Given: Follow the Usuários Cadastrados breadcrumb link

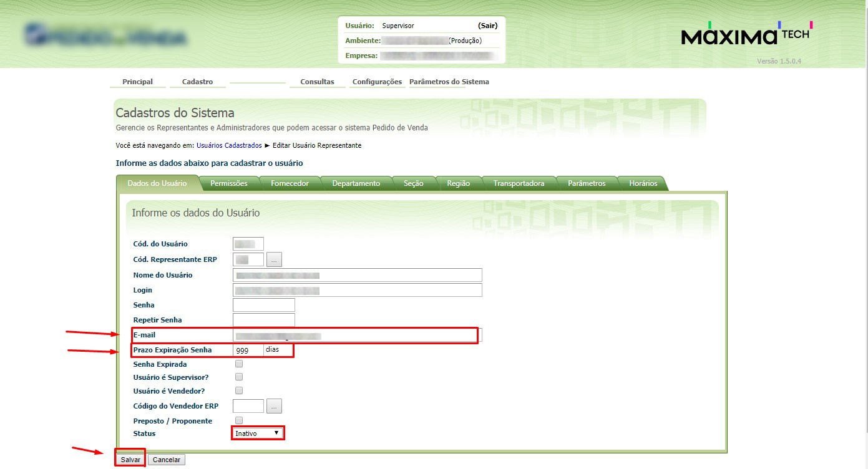Looking at the screenshot, I should click(x=229, y=145).
